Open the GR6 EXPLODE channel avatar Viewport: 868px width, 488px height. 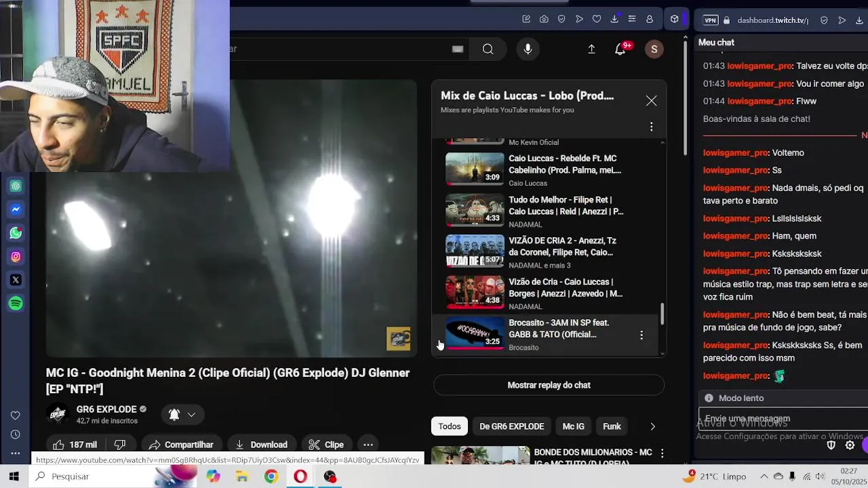[58, 414]
